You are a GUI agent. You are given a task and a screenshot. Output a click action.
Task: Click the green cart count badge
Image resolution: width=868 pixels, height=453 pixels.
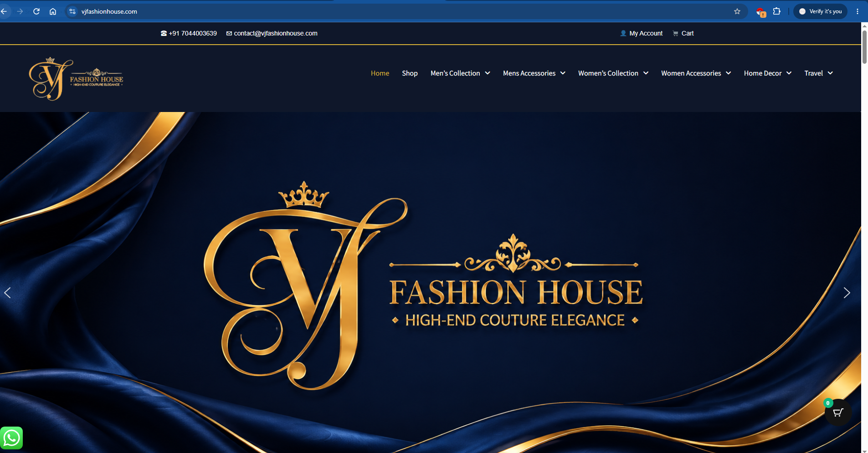coord(828,403)
